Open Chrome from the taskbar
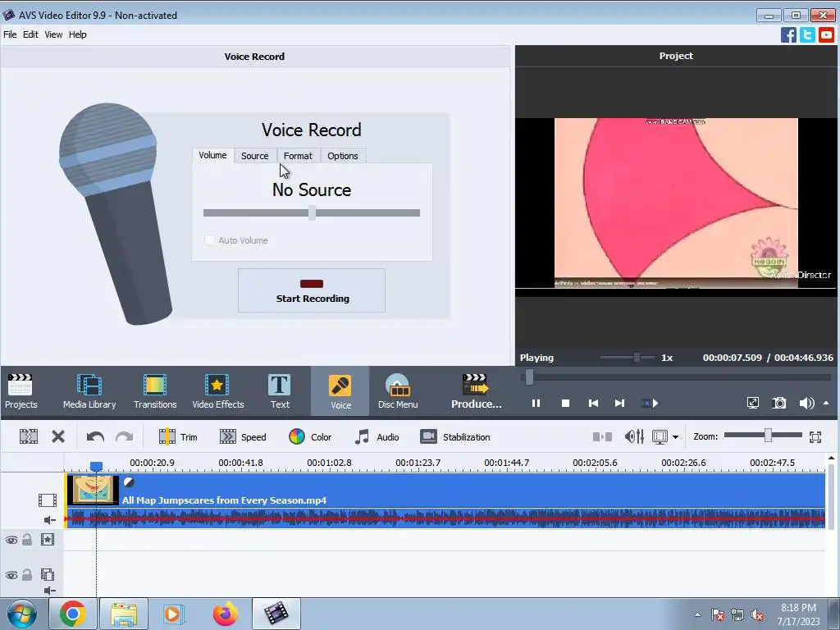 tap(72, 614)
